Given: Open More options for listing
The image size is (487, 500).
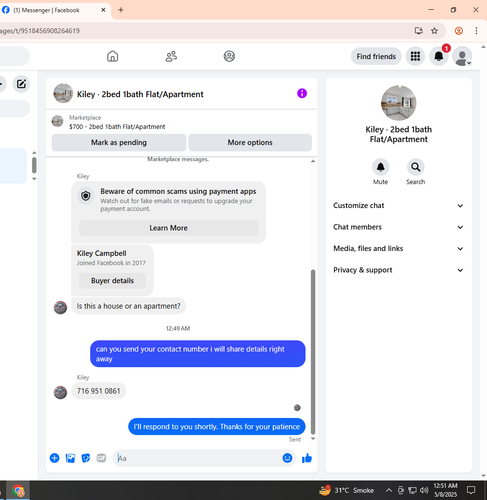Looking at the screenshot, I should (250, 143).
